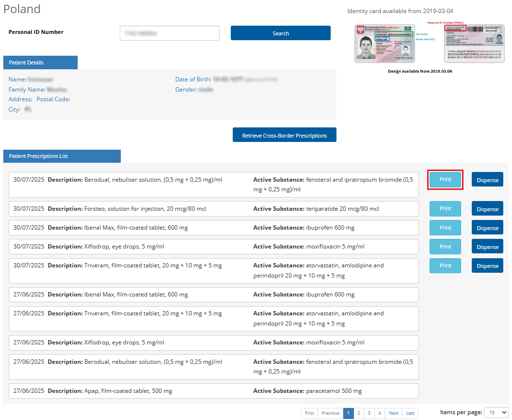
Task: Click Next in the pagination
Action: [393, 413]
